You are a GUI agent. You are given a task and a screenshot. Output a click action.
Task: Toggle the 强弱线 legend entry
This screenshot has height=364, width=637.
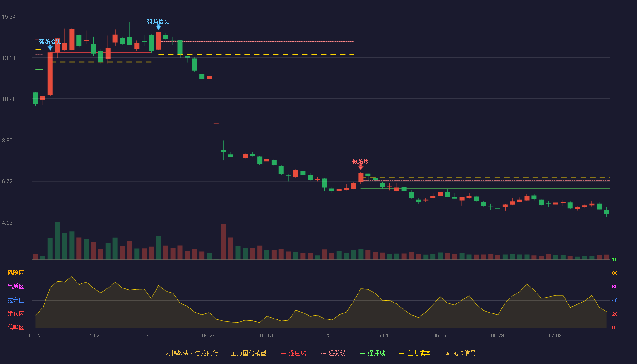(x=333, y=353)
